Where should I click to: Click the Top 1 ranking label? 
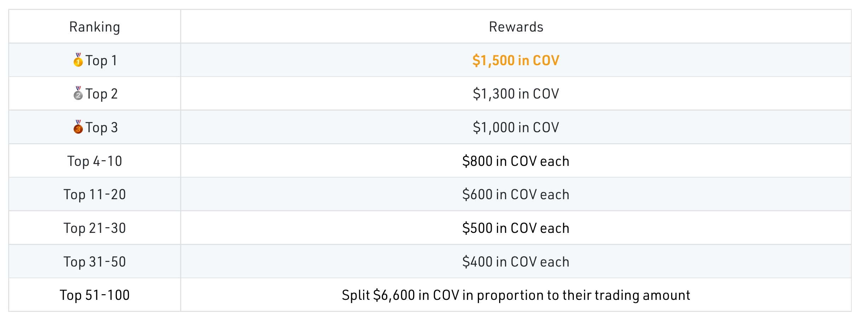click(101, 61)
